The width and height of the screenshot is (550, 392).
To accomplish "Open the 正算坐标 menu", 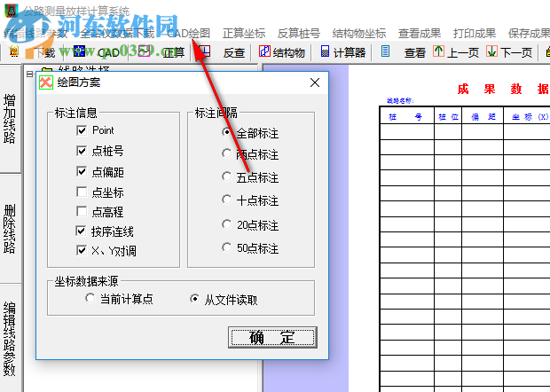I will pyautogui.click(x=244, y=34).
